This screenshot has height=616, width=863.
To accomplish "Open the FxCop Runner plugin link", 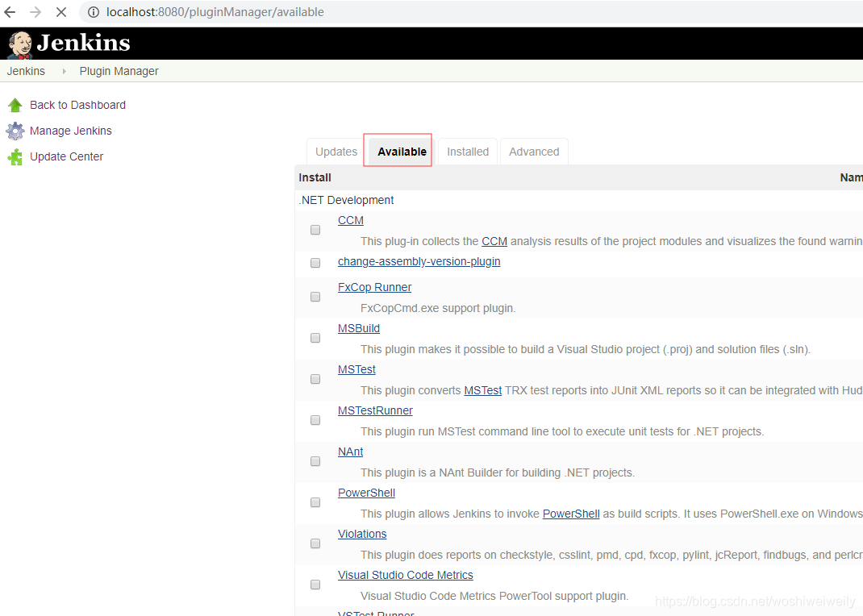I will [374, 287].
